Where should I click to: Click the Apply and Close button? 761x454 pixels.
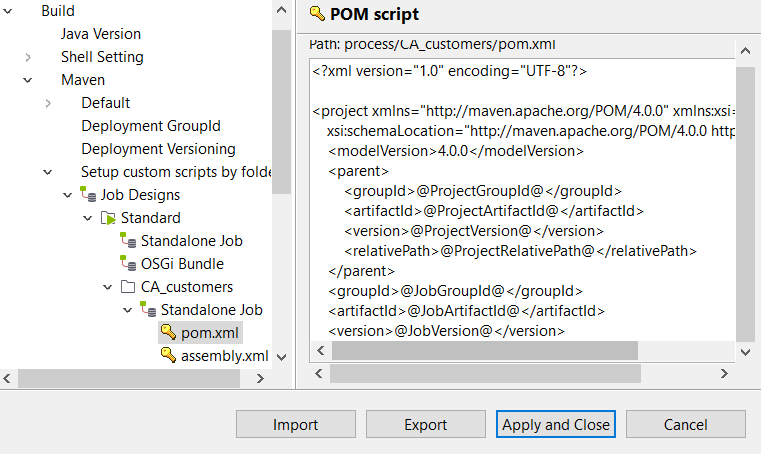tap(555, 424)
